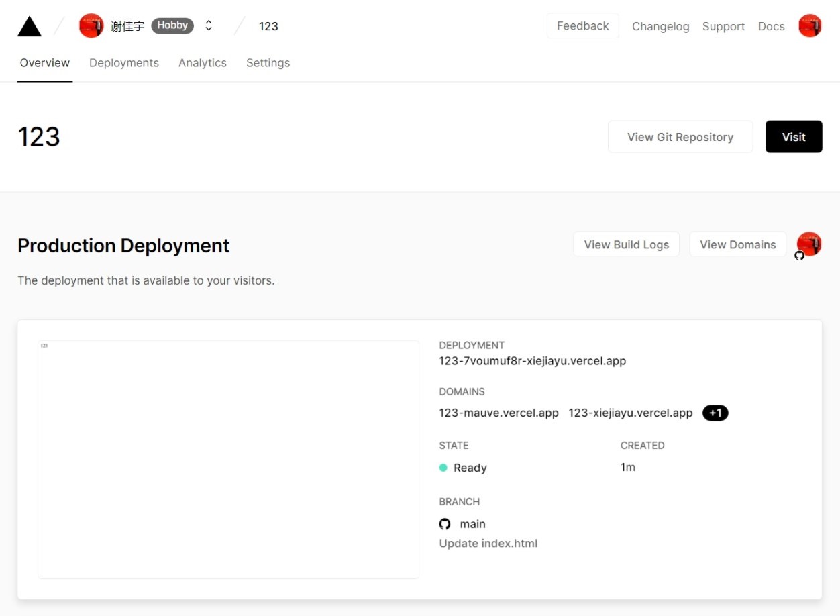Click the Hobby plan badge
Screen dimensions: 840x616
click(172, 25)
